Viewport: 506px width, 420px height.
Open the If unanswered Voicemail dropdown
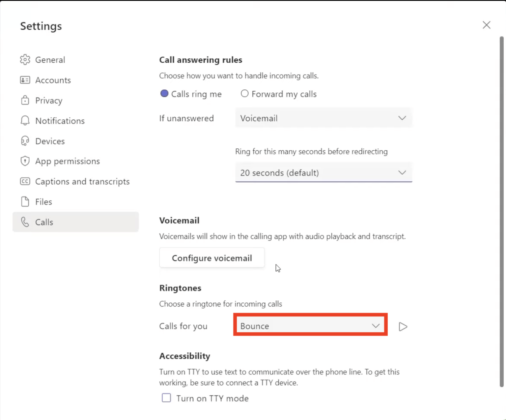(323, 118)
